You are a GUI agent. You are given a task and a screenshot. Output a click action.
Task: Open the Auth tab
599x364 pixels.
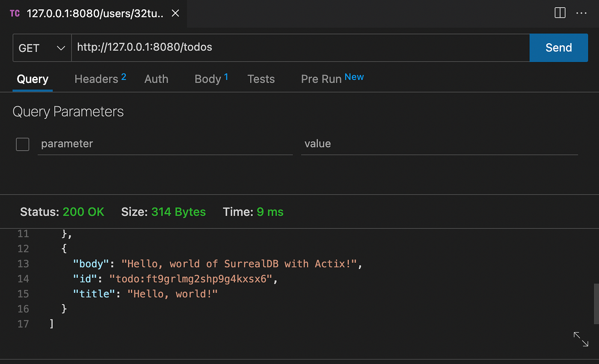click(156, 79)
